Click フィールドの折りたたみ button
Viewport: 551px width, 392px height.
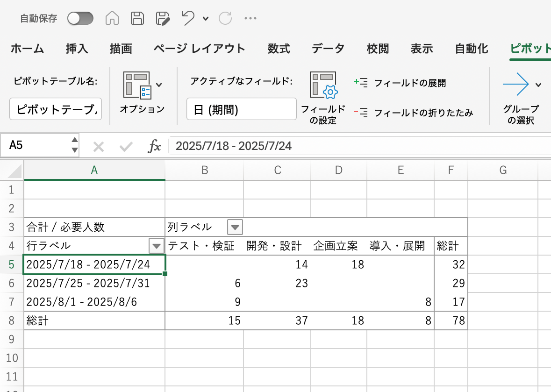point(414,113)
